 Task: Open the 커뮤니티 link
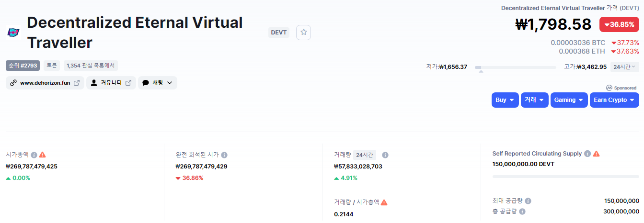point(111,83)
